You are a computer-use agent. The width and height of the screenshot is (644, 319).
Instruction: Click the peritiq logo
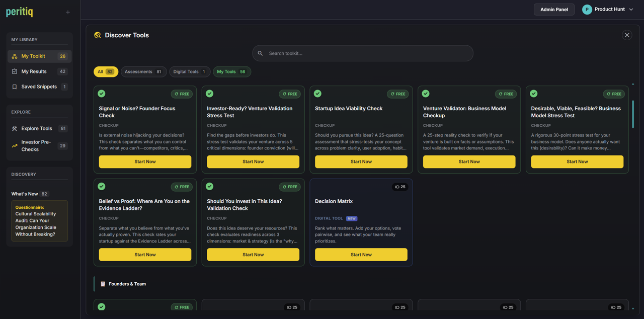20,12
